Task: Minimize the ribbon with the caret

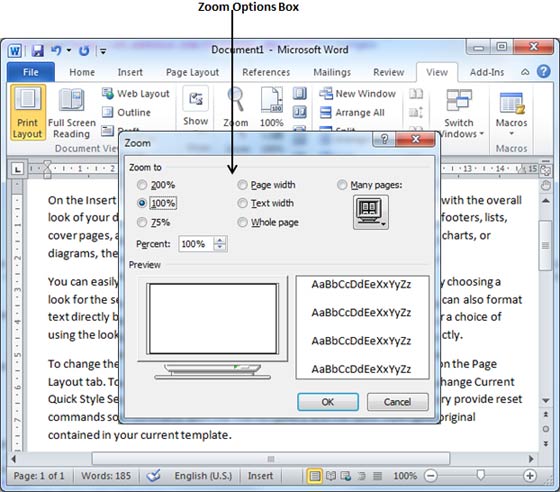Action: click(x=525, y=72)
